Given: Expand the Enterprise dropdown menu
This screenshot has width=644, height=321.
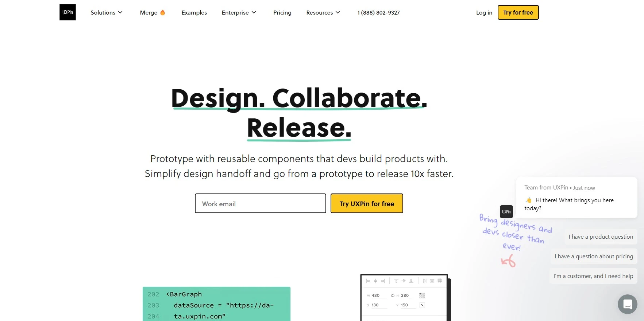Looking at the screenshot, I should tap(239, 12).
